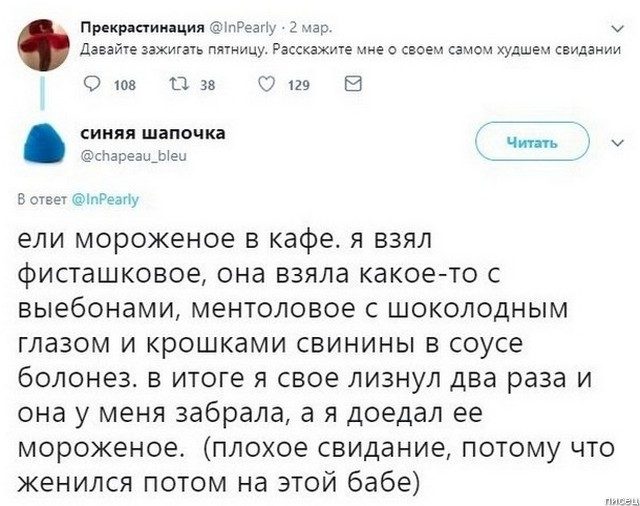Click the envelope direct message icon

tap(352, 86)
